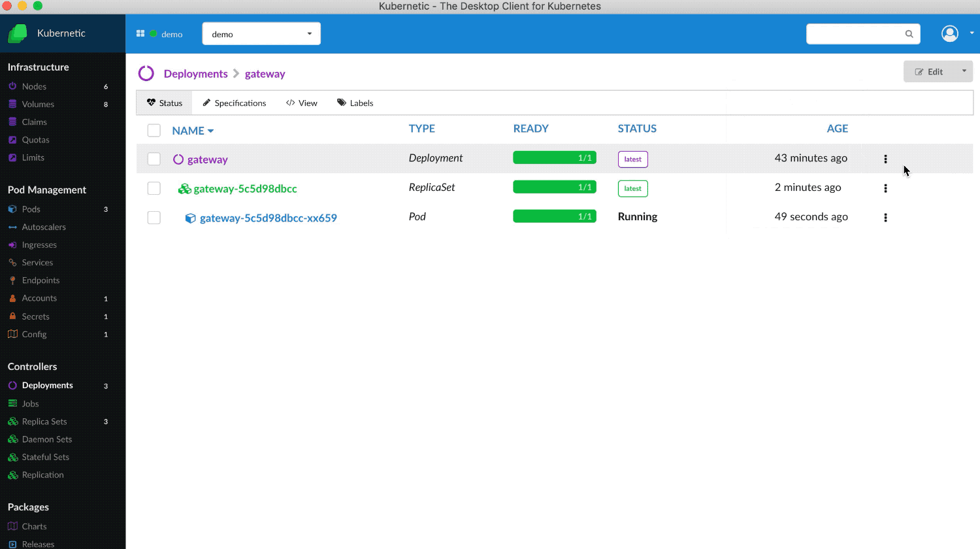Browse Charts under Packages
The image size is (980, 549).
[x=34, y=526]
